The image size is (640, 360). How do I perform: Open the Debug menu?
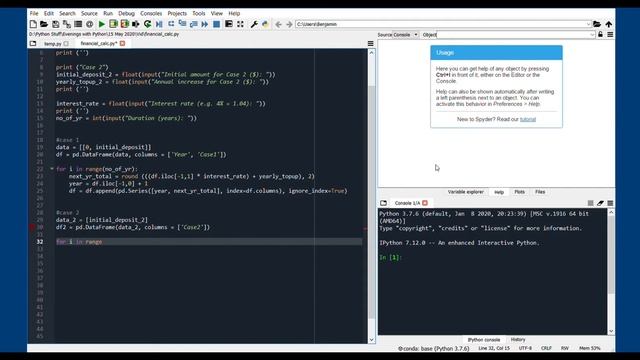point(126,13)
